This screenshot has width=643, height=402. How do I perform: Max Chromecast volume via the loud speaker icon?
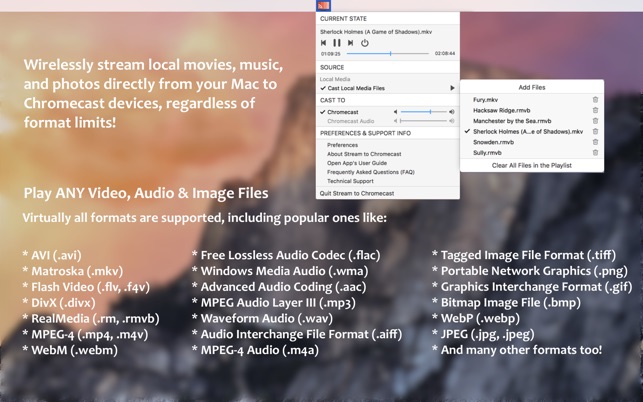click(451, 112)
